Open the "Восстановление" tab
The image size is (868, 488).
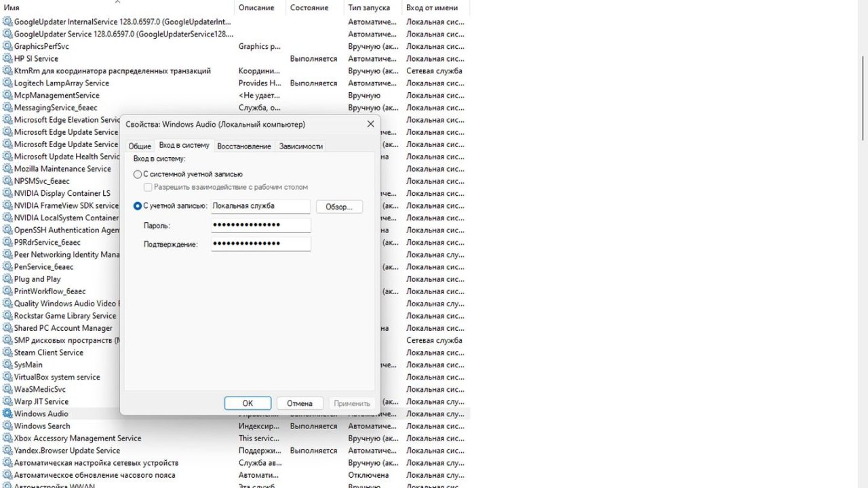(244, 146)
